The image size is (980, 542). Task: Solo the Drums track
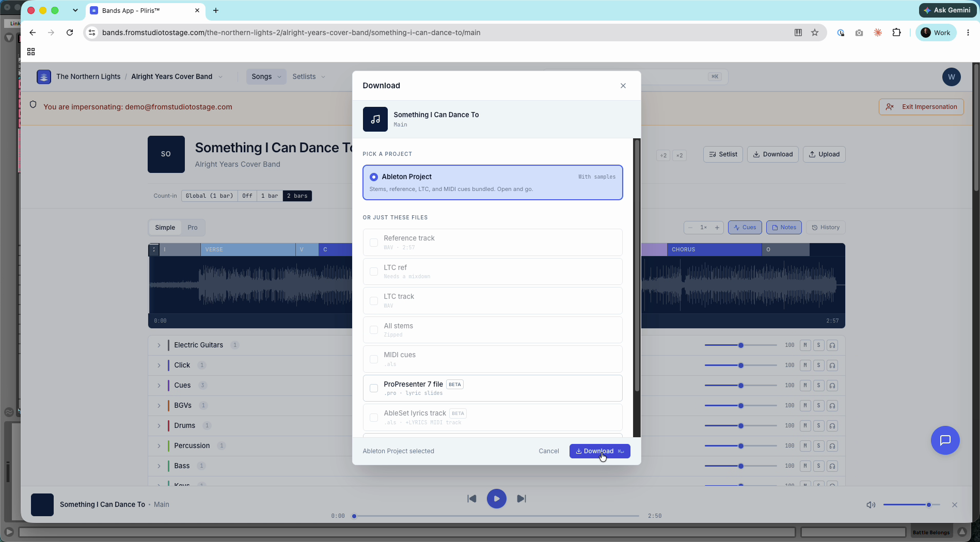pyautogui.click(x=818, y=426)
